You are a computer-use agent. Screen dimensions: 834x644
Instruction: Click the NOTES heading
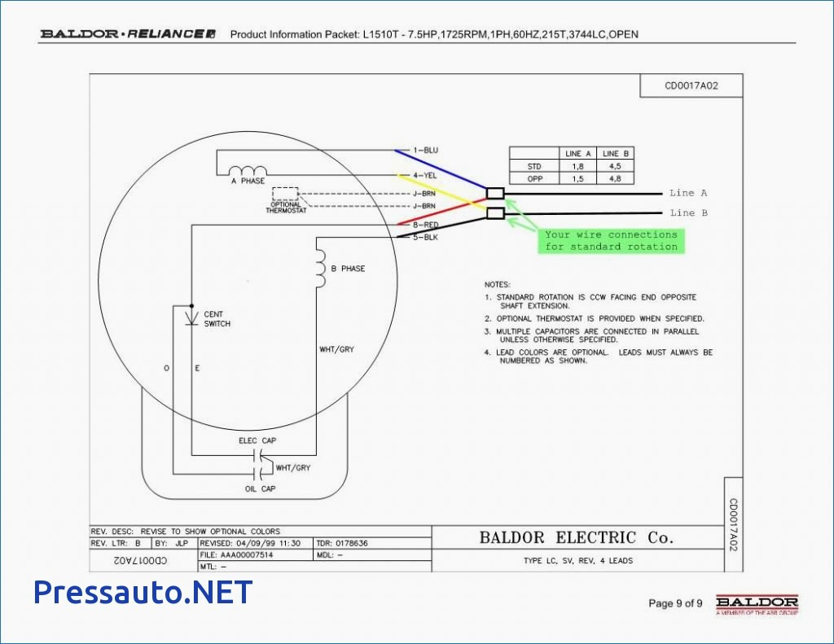point(497,284)
